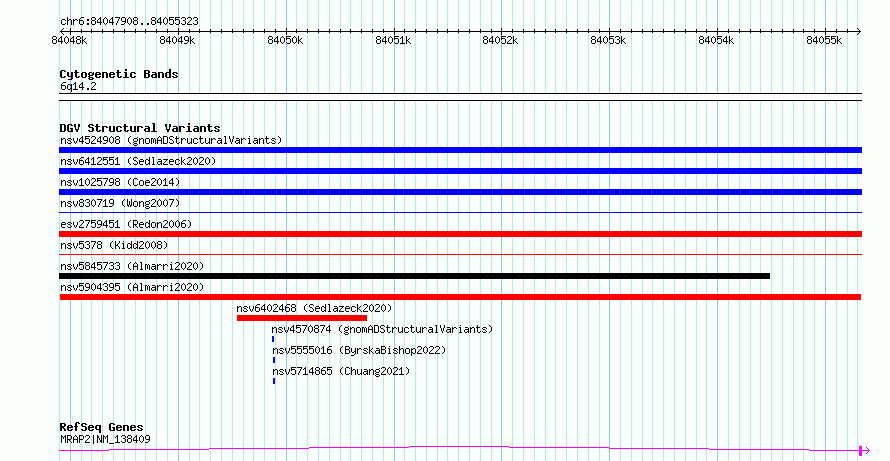Open the nsv830719 (Wong2007) label
Screen dimensions: 890x461
coord(120,203)
